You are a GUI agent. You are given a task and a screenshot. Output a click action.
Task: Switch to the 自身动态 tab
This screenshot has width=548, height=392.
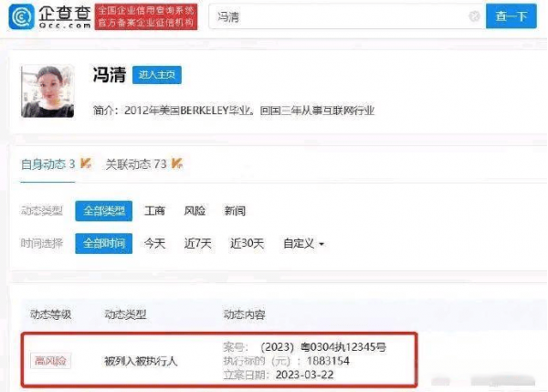pos(47,164)
